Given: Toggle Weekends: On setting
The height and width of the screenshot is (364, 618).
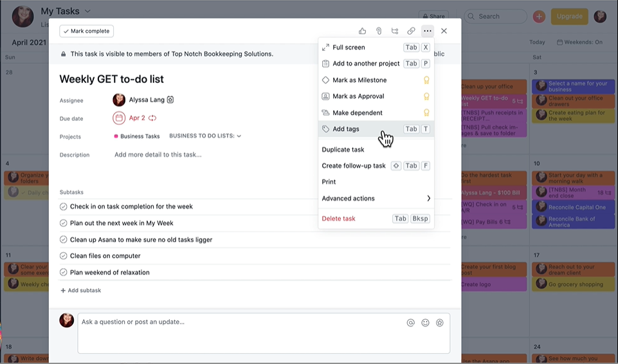Looking at the screenshot, I should pos(579,42).
